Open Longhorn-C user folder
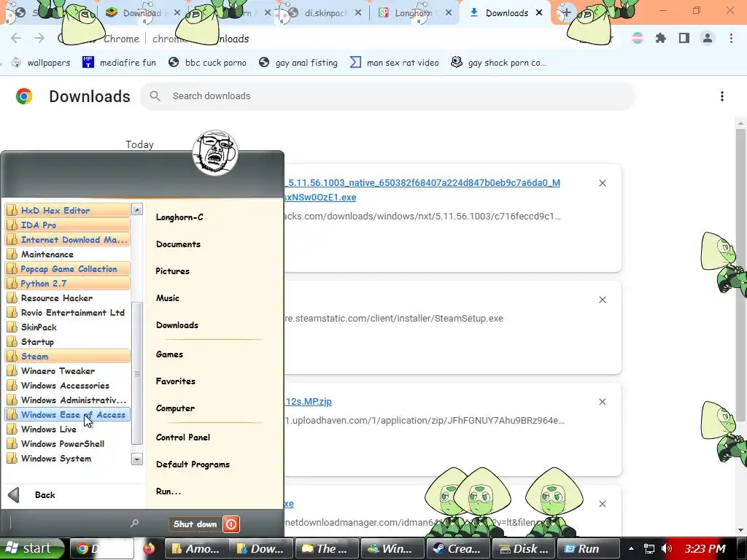The height and width of the screenshot is (560, 747). point(179,217)
